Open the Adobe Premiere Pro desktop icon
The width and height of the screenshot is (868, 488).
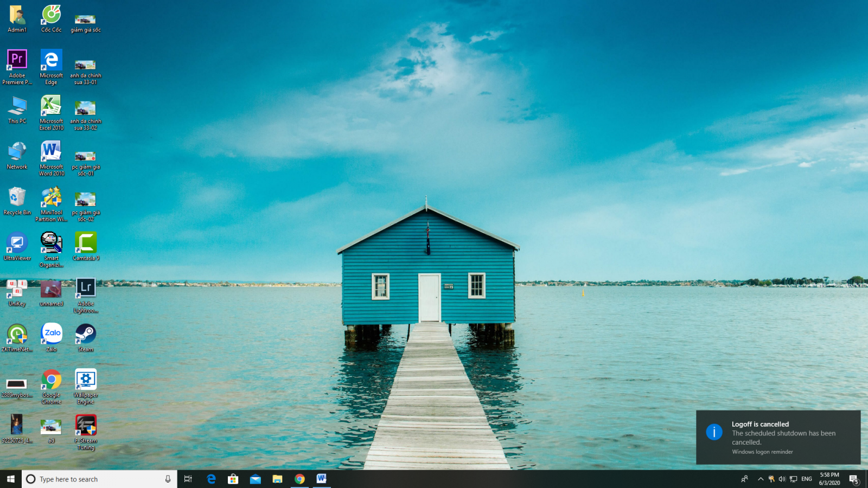17,59
